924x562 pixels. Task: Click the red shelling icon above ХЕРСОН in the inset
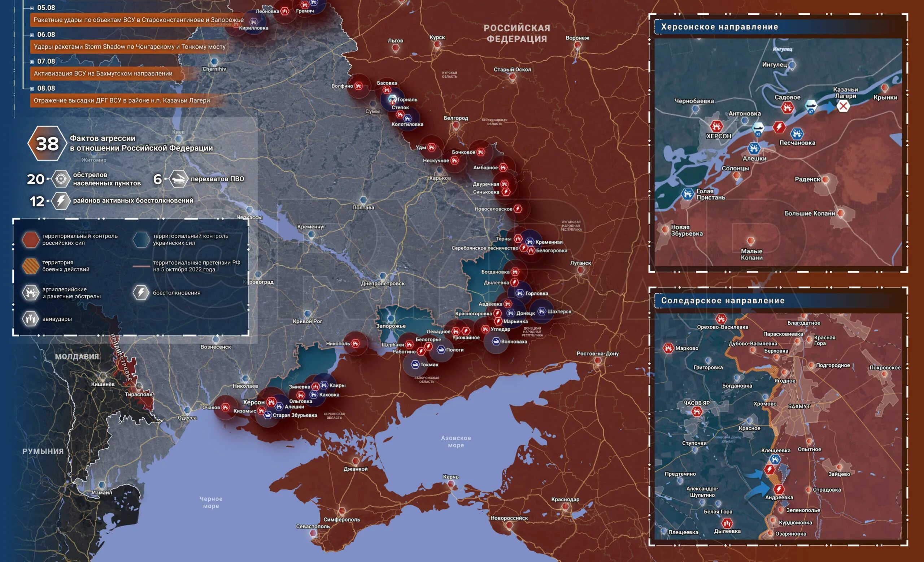coord(716,126)
